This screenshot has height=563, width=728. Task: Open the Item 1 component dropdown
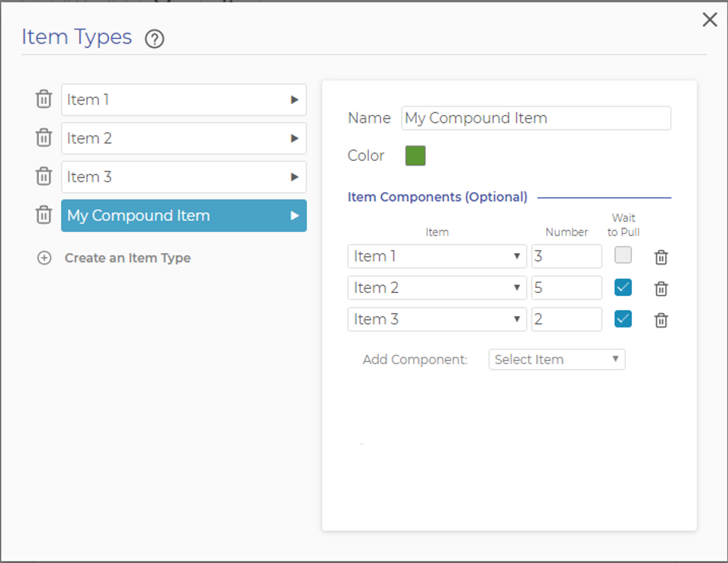pyautogui.click(x=437, y=256)
